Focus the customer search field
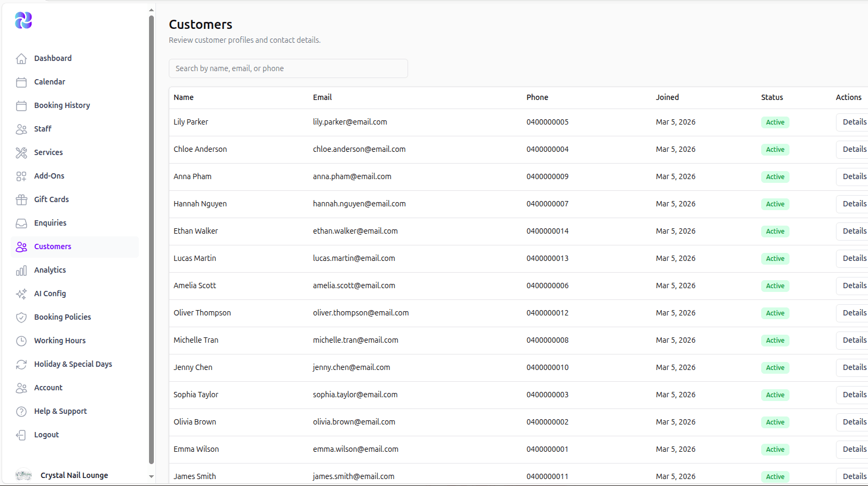Image resolution: width=868 pixels, height=486 pixels. 288,68
